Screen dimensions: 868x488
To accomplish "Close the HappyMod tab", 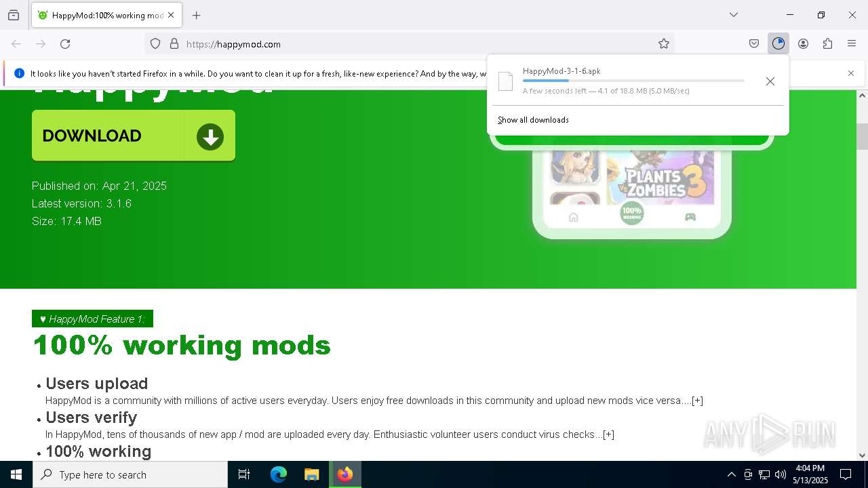I will click(x=171, y=15).
